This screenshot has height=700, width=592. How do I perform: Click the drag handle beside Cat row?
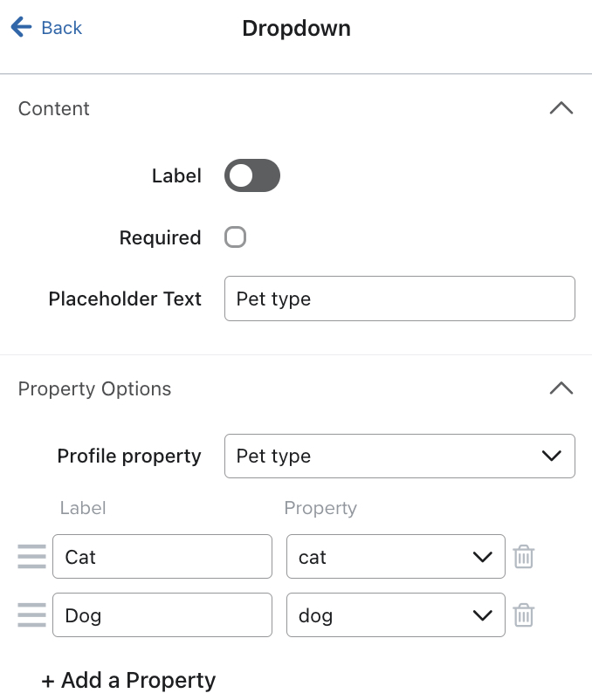[x=31, y=556]
